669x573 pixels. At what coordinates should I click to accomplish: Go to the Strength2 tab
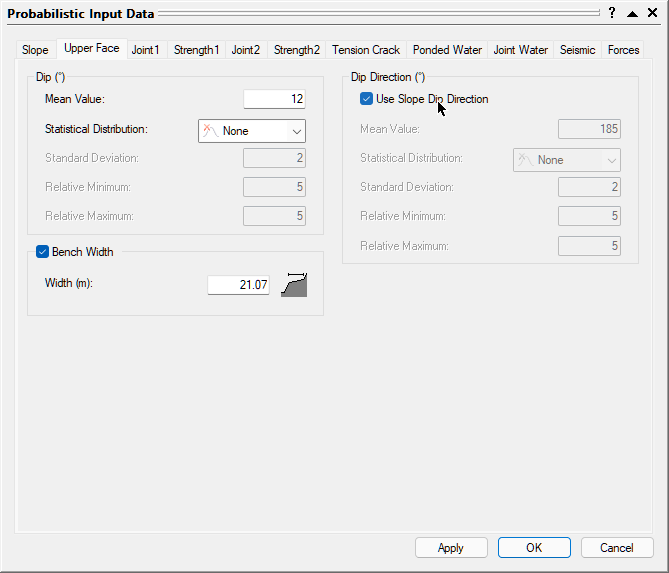(297, 50)
